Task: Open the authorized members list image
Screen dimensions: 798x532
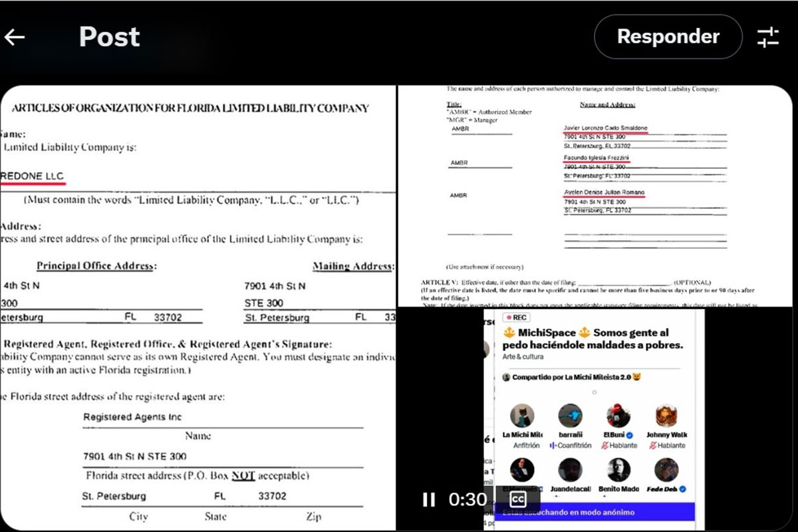Action: (x=595, y=196)
